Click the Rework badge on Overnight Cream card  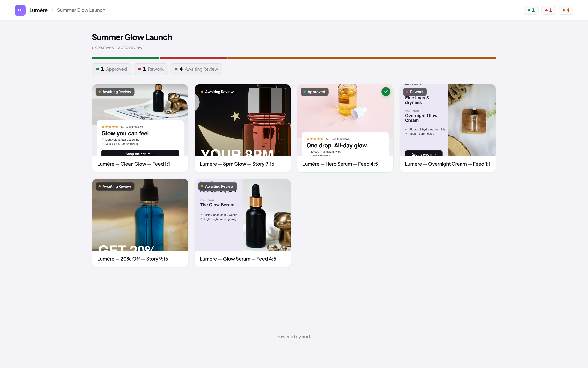tap(415, 92)
